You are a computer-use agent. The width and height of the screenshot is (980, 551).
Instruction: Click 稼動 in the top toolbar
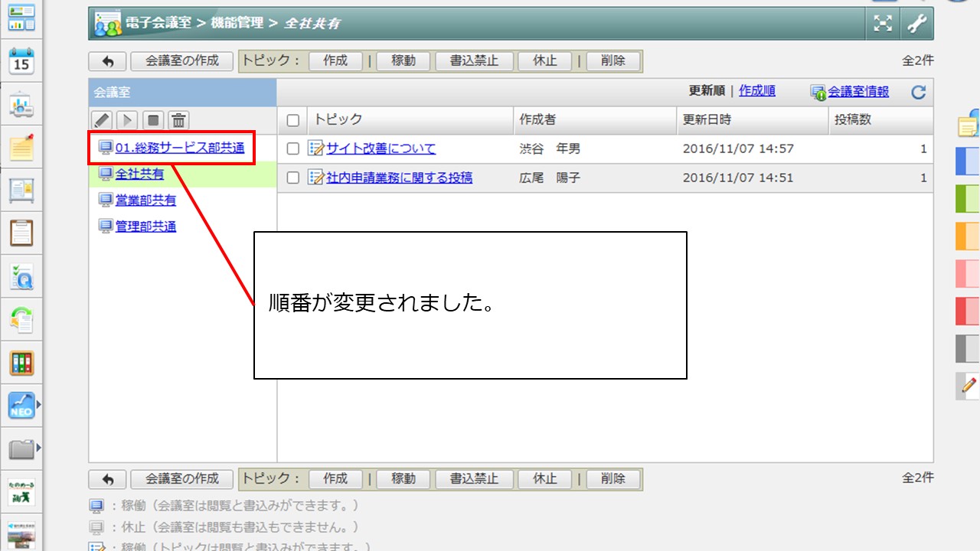(403, 61)
